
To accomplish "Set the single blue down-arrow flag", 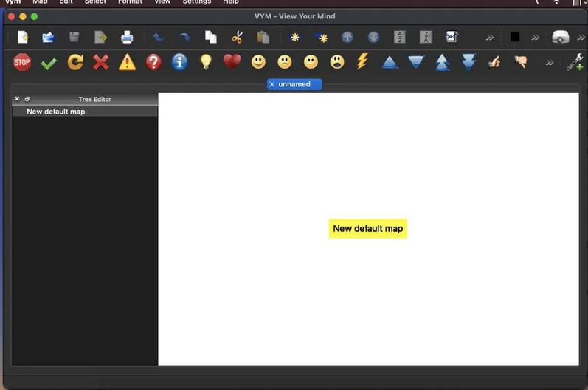I will (x=416, y=62).
